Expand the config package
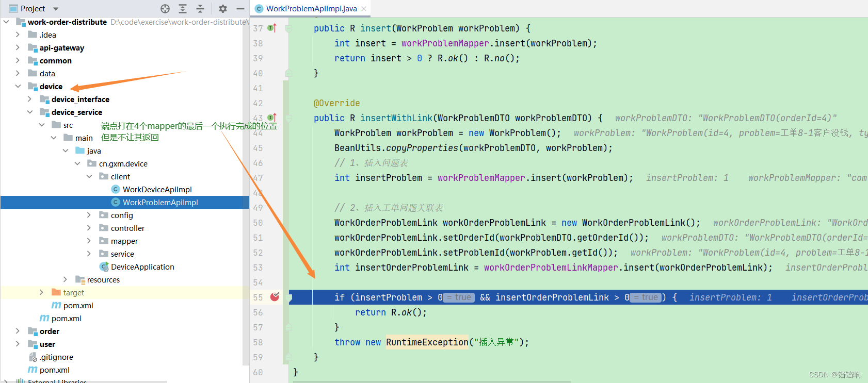868x383 pixels. (89, 215)
